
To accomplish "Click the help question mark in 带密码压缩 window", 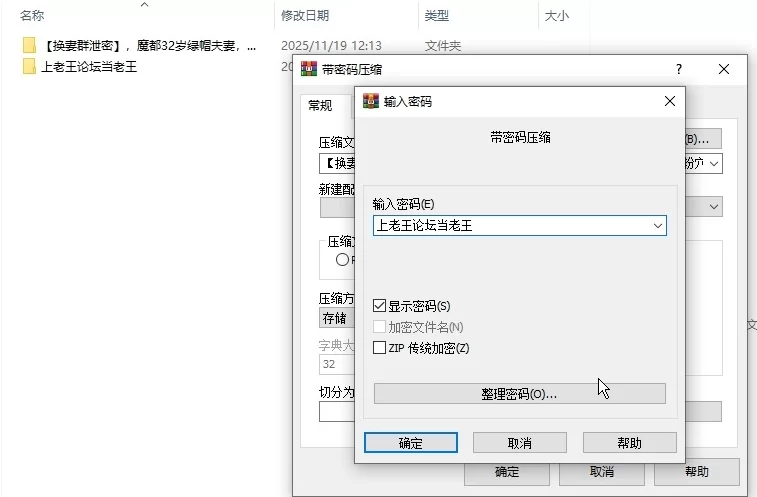I will tap(679, 69).
